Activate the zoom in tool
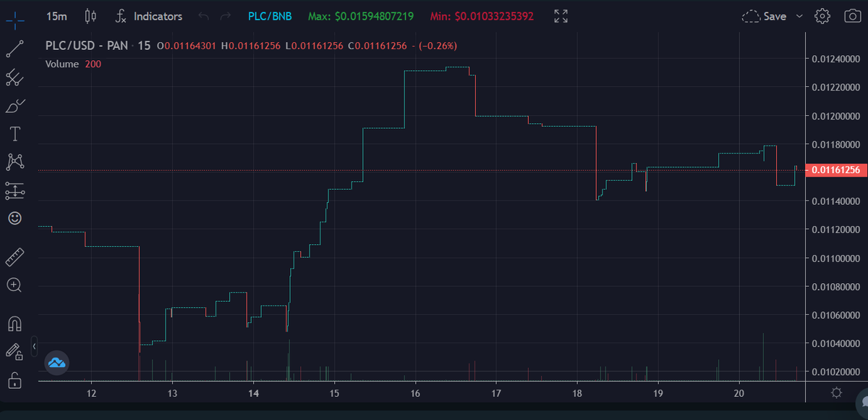 pos(14,285)
